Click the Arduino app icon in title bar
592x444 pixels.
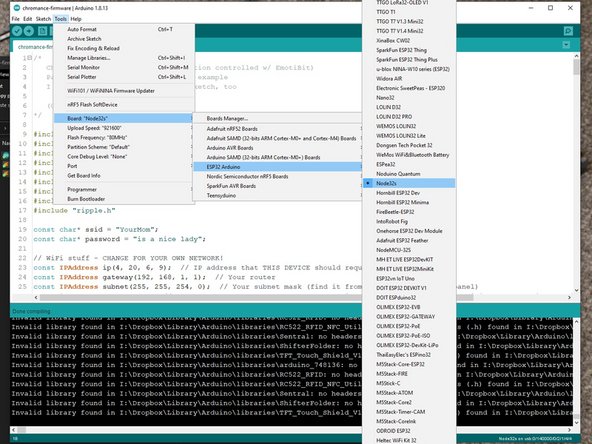pyautogui.click(x=17, y=8)
